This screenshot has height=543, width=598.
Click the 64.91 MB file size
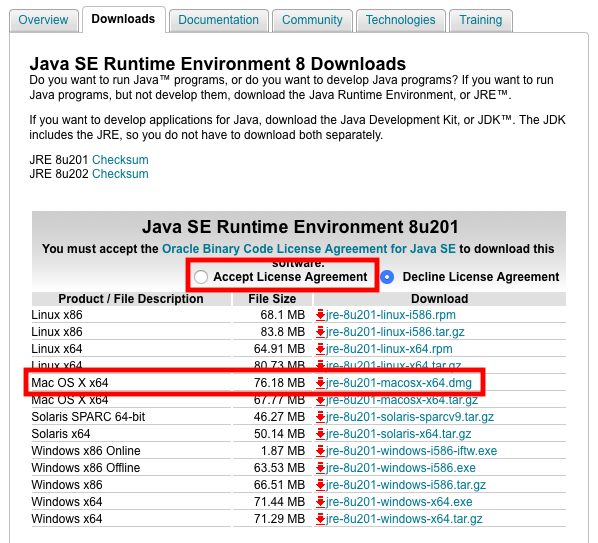click(x=280, y=349)
